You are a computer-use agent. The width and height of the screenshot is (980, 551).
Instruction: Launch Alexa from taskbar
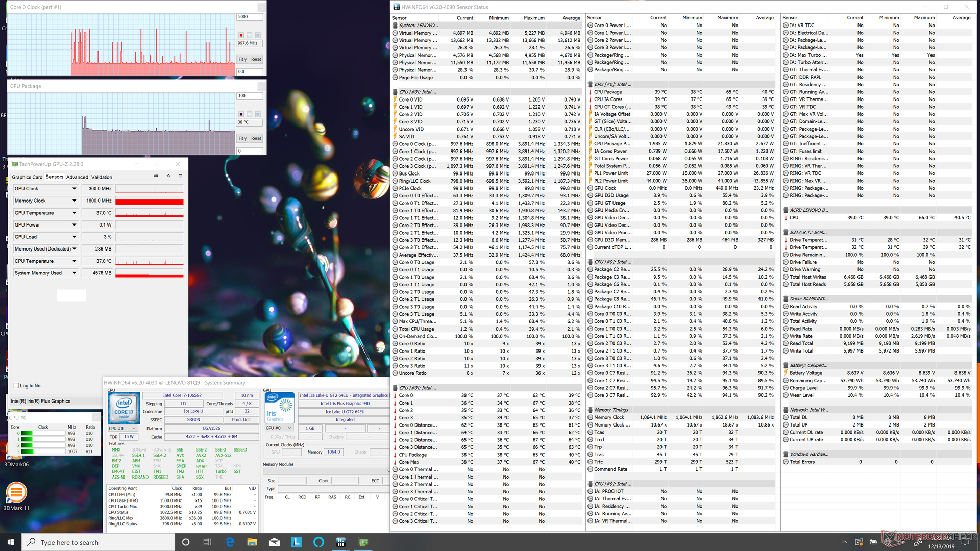[318, 542]
